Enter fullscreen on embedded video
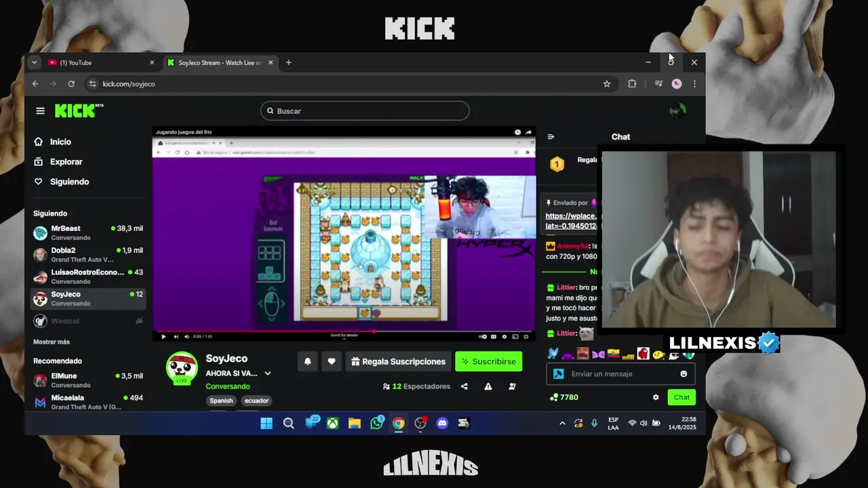The image size is (868, 488). [x=526, y=336]
